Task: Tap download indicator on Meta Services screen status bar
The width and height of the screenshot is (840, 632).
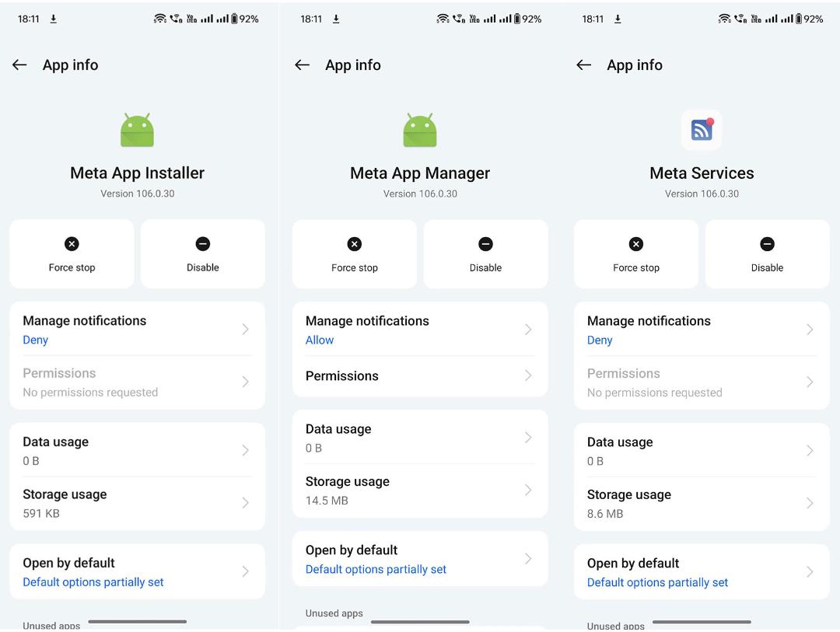Action: pos(618,19)
